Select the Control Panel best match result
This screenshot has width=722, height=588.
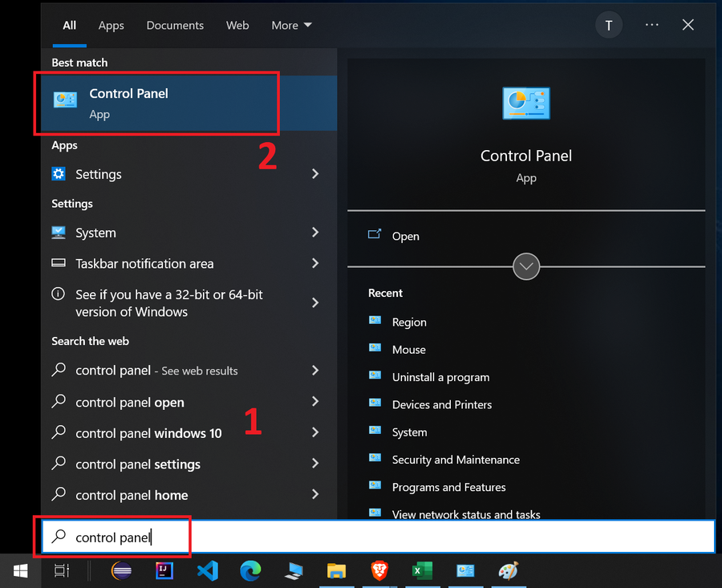coord(189,103)
